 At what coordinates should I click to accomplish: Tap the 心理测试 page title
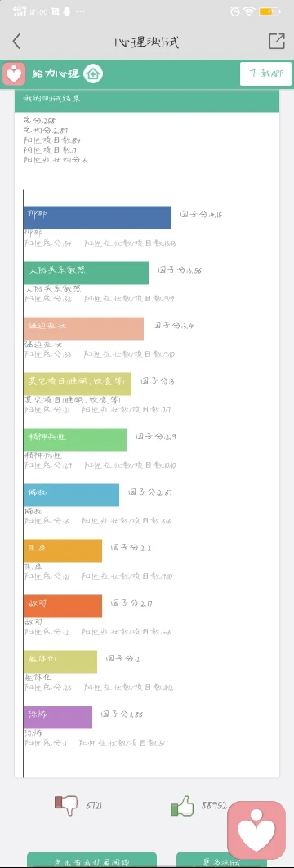(x=147, y=42)
